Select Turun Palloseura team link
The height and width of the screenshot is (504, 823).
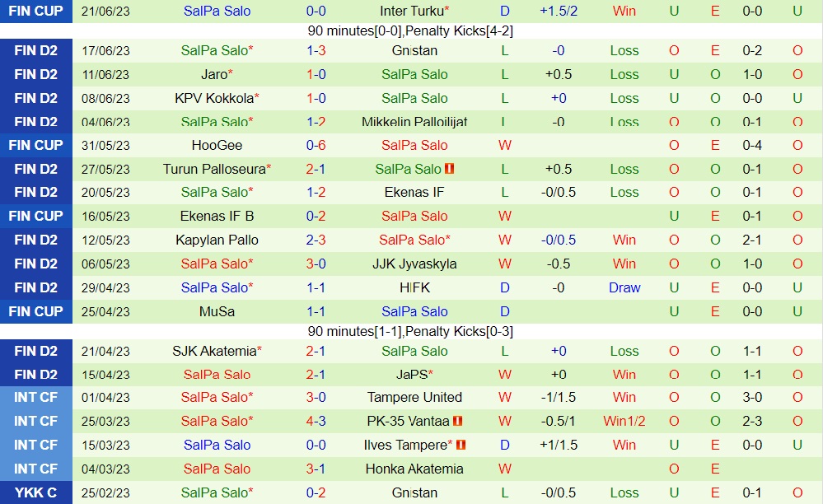[214, 169]
